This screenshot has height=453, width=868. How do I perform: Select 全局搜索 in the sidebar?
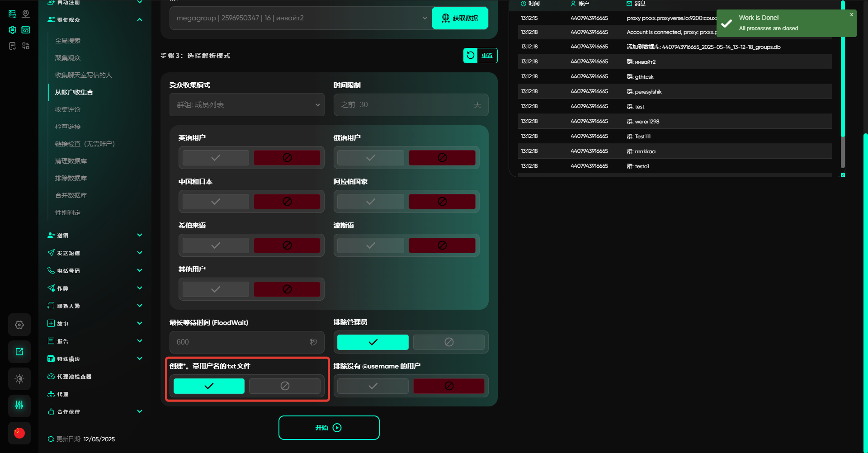pyautogui.click(x=68, y=41)
